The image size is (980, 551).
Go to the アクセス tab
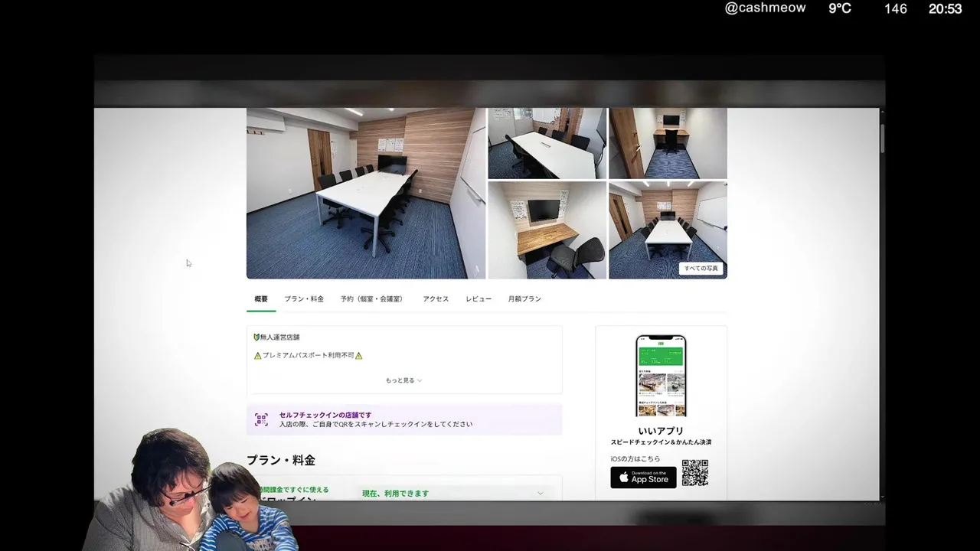[x=436, y=299]
